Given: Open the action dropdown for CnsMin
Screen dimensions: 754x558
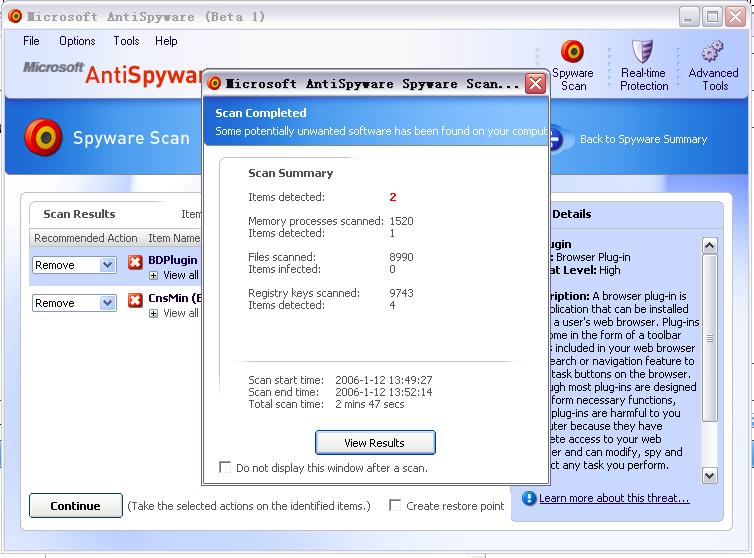Looking at the screenshot, I should 107,303.
